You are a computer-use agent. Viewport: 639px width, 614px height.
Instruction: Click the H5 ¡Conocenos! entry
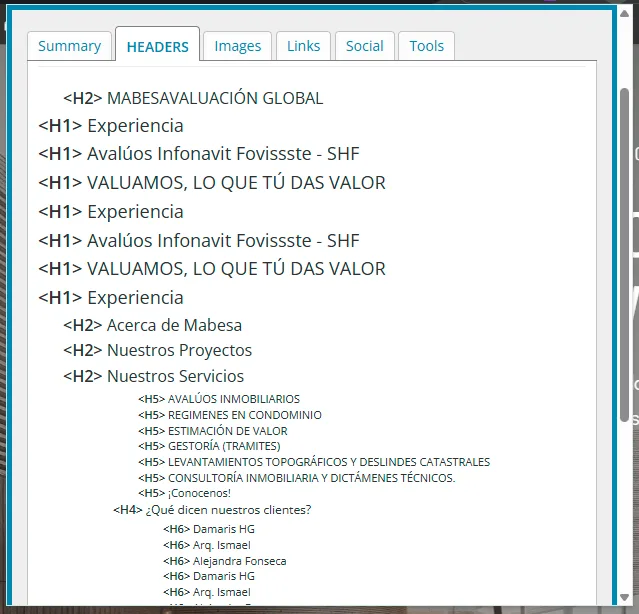click(x=185, y=493)
